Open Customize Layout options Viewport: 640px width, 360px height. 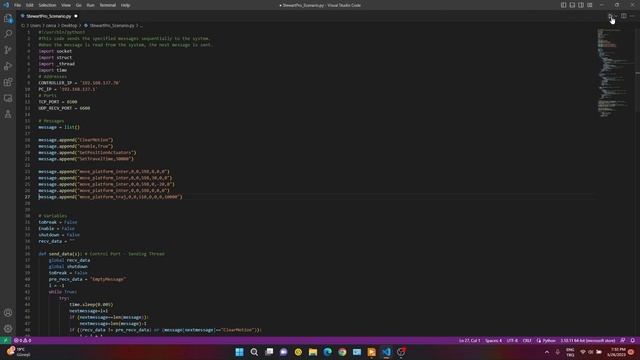coord(590,5)
